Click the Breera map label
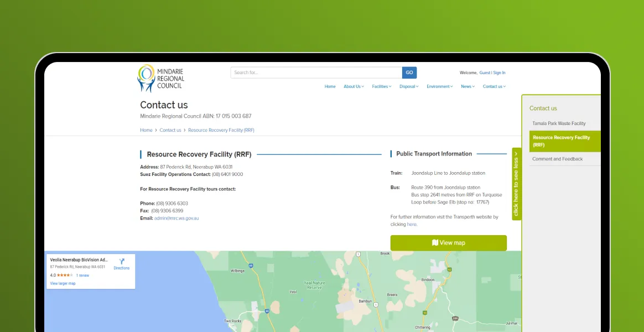 click(392, 294)
